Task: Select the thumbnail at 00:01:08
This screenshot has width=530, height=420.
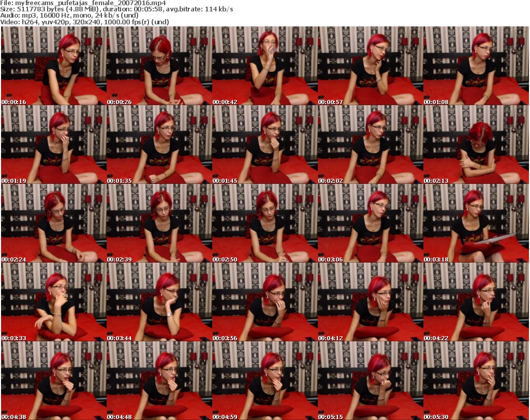Action: (x=476, y=66)
